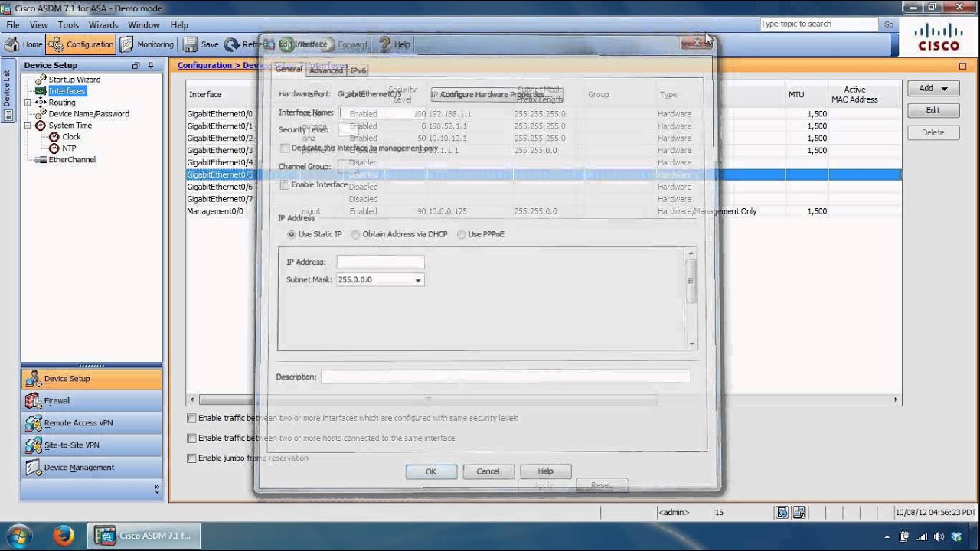Screen dimensions: 980x551
Task: Open the Device Setup navigation section
Action: 92,379
